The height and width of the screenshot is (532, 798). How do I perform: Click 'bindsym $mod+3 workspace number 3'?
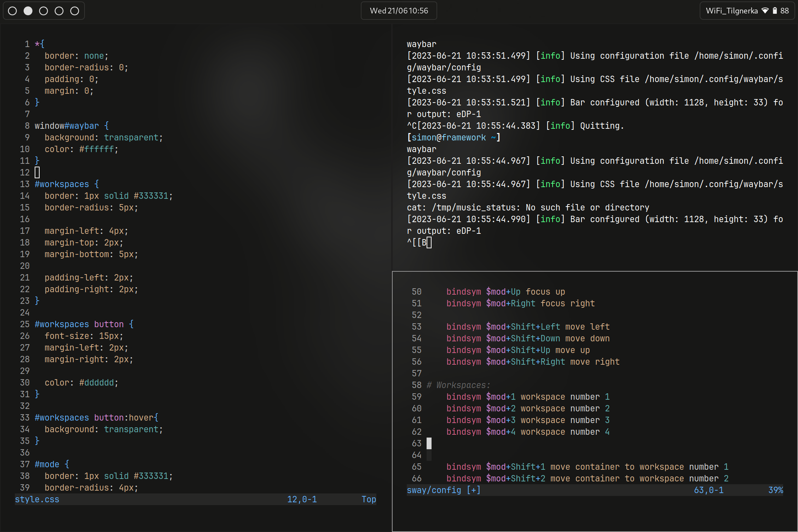click(x=528, y=420)
